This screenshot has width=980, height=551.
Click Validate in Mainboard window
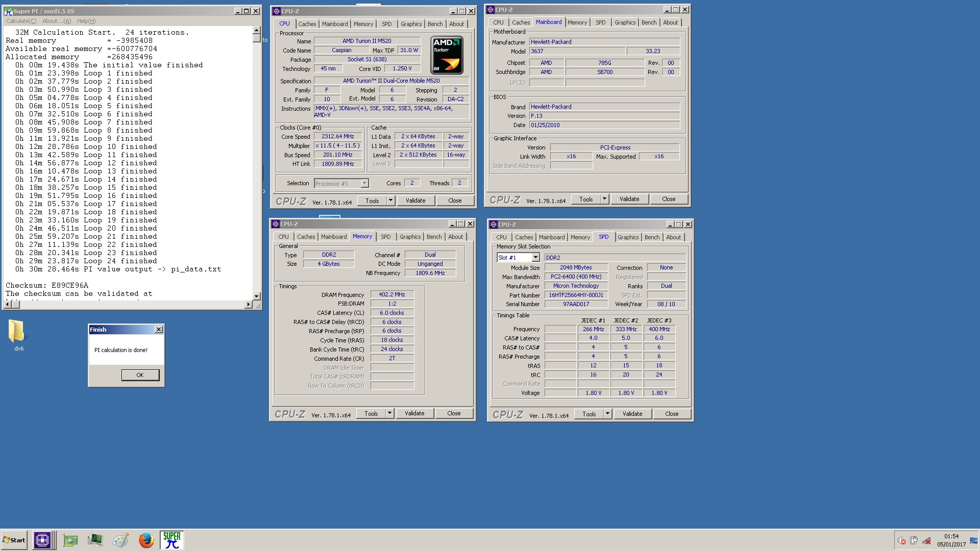click(629, 199)
